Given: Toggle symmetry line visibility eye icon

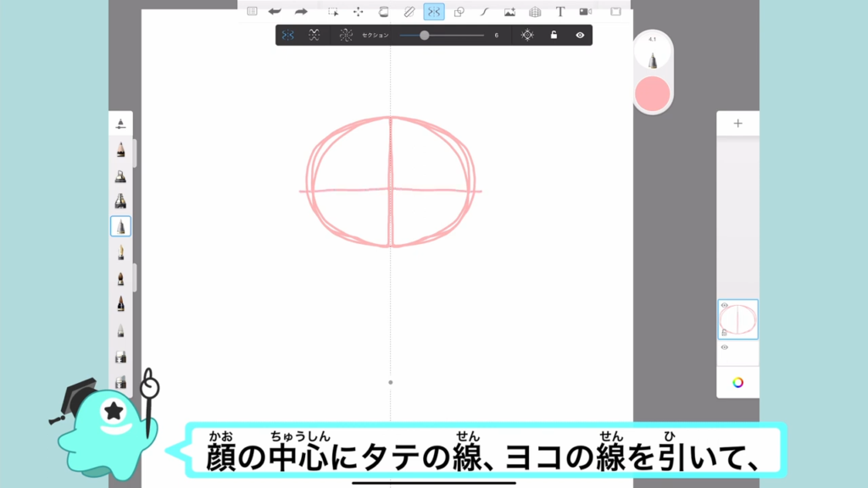Looking at the screenshot, I should tap(580, 36).
